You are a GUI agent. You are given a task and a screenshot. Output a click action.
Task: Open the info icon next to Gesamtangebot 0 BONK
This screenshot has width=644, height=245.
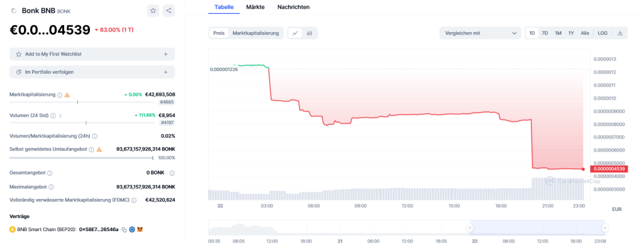(x=172, y=173)
